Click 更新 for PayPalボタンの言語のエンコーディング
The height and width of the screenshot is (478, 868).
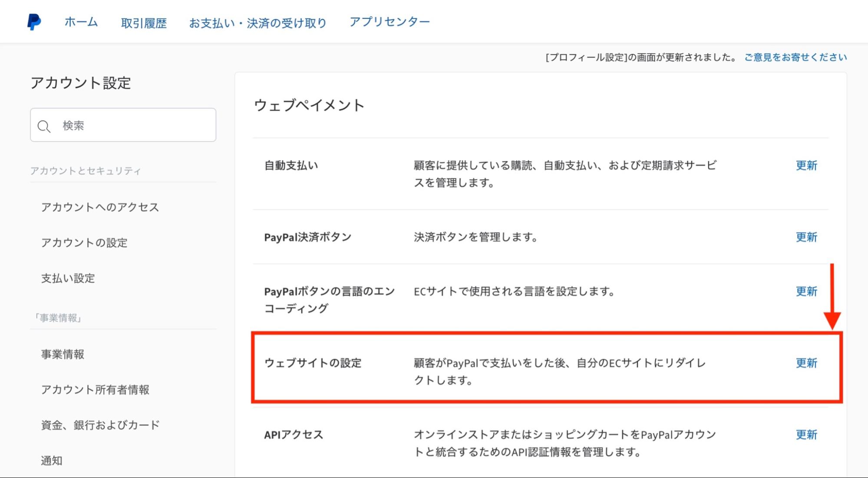806,291
